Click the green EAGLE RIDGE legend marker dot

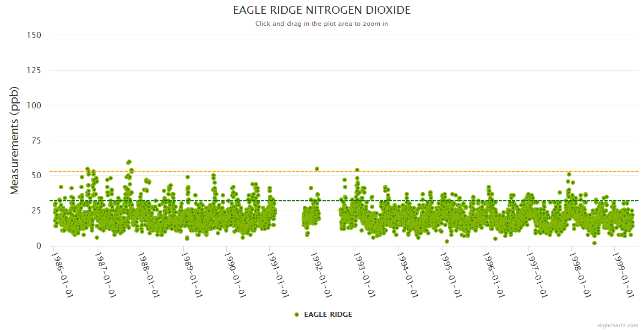[x=297, y=315]
